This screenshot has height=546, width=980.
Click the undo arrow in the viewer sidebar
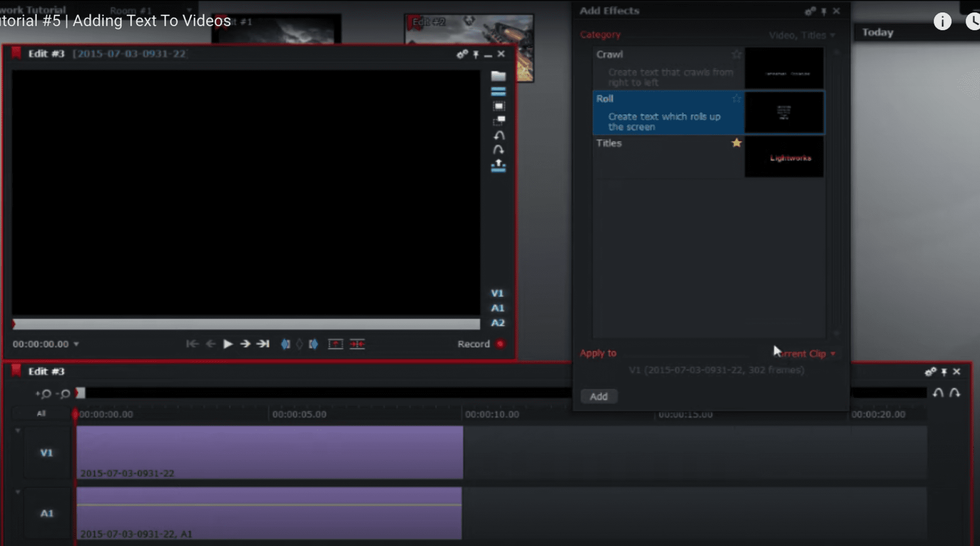click(x=499, y=135)
